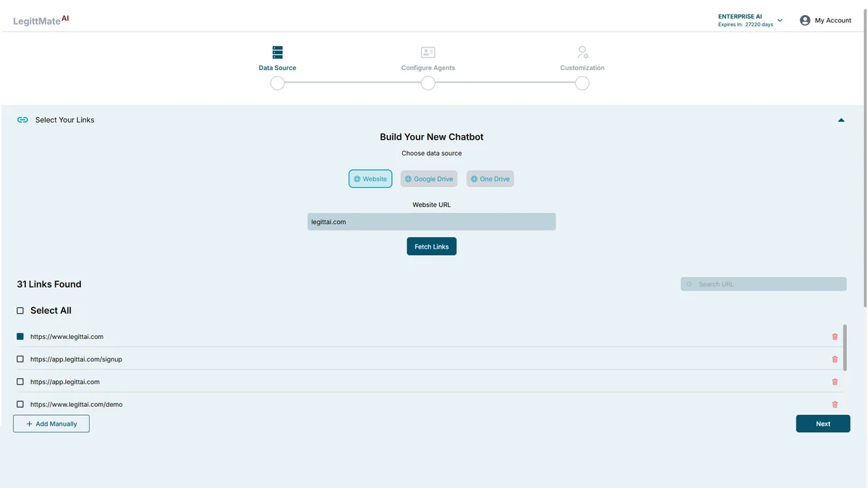This screenshot has height=488, width=868.
Task: Toggle the Select All checkbox
Action: tap(20, 311)
